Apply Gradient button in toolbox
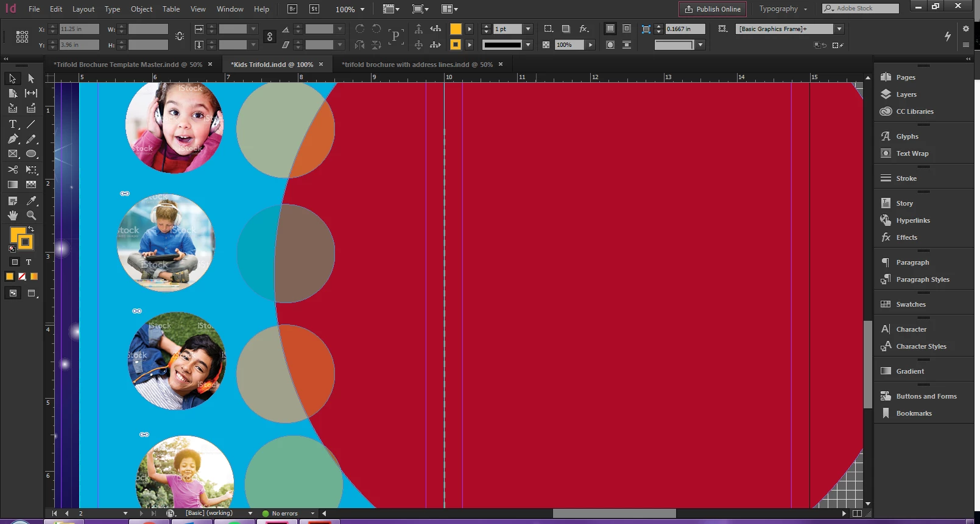Image resolution: width=980 pixels, height=524 pixels. coord(34,276)
